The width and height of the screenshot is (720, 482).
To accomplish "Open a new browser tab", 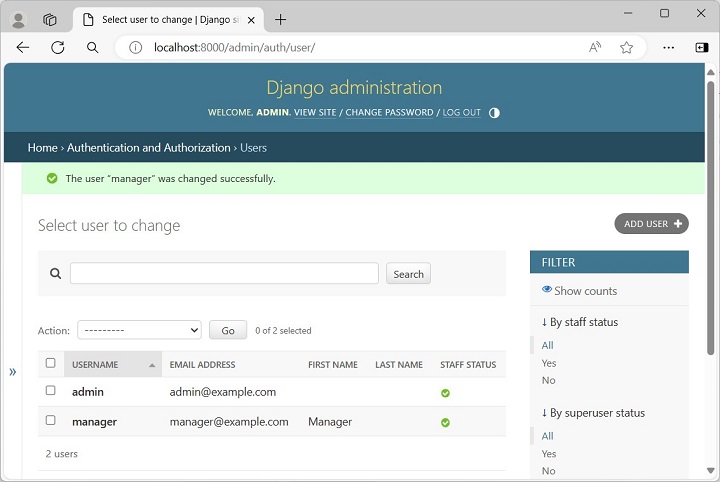I will click(x=280, y=20).
